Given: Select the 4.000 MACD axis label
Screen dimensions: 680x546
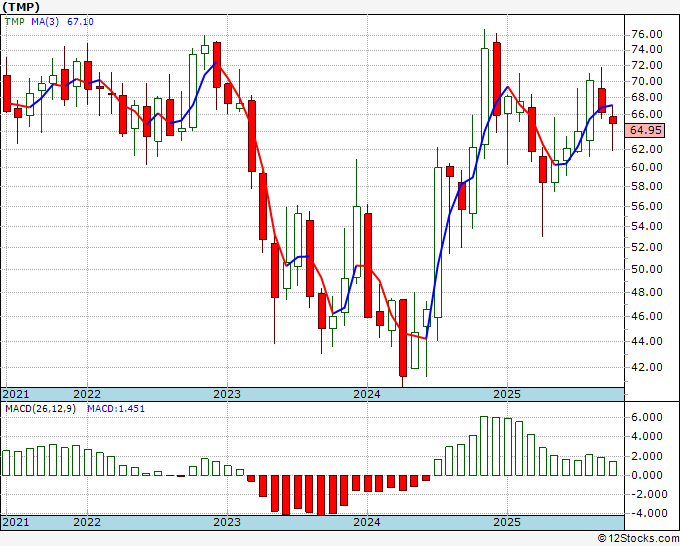Looking at the screenshot, I should 647,436.
